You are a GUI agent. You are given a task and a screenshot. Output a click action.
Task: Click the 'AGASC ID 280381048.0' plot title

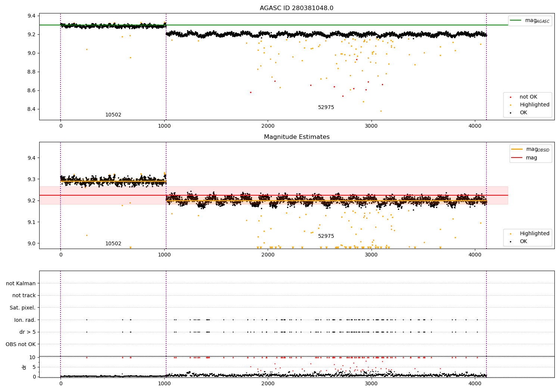click(x=296, y=8)
